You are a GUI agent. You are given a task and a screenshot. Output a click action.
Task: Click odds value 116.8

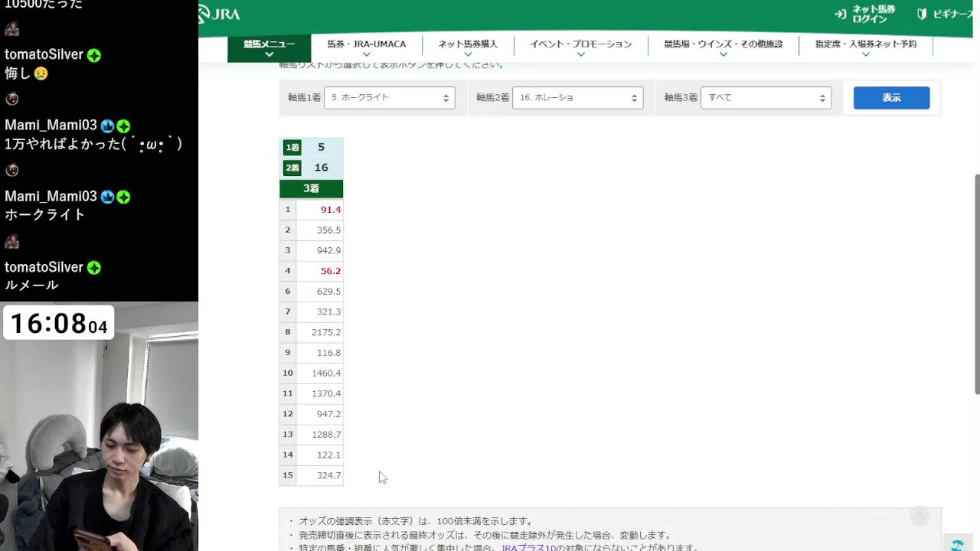(328, 353)
